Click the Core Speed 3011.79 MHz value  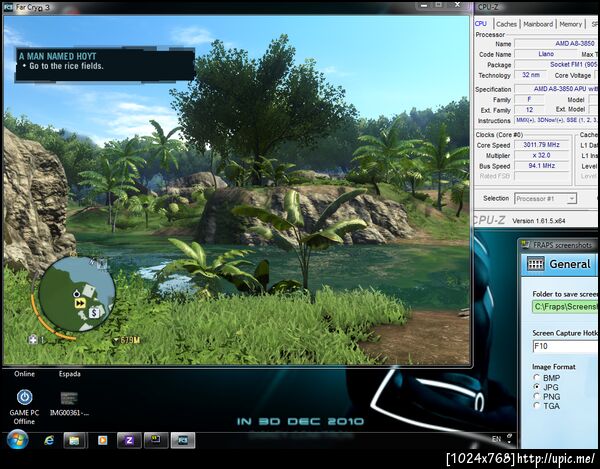point(541,145)
